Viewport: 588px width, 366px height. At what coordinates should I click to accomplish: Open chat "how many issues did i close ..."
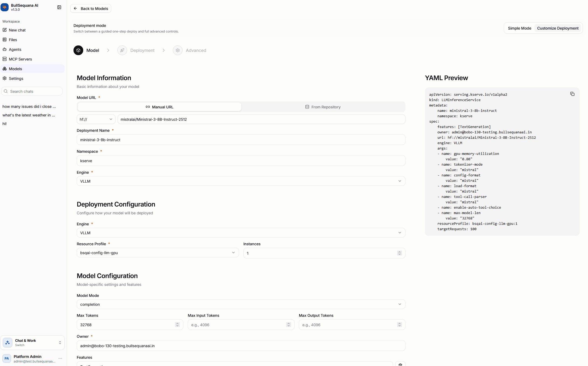pos(29,106)
